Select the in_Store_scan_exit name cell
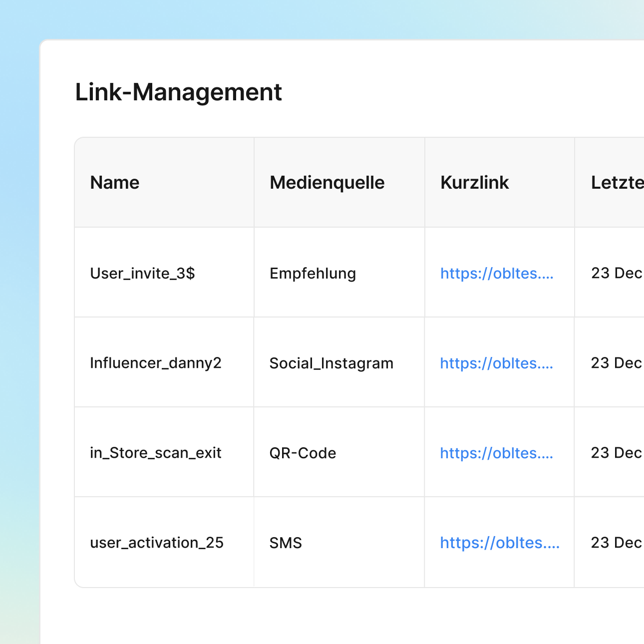The image size is (644, 644). click(x=155, y=453)
